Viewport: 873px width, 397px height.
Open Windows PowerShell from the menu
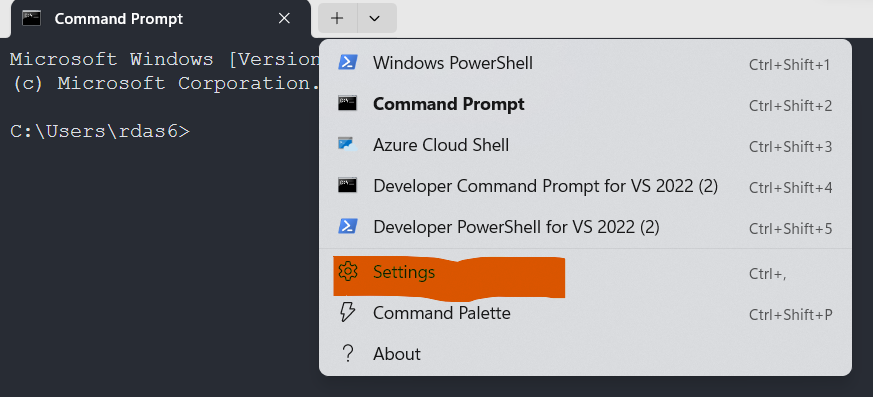(585, 63)
